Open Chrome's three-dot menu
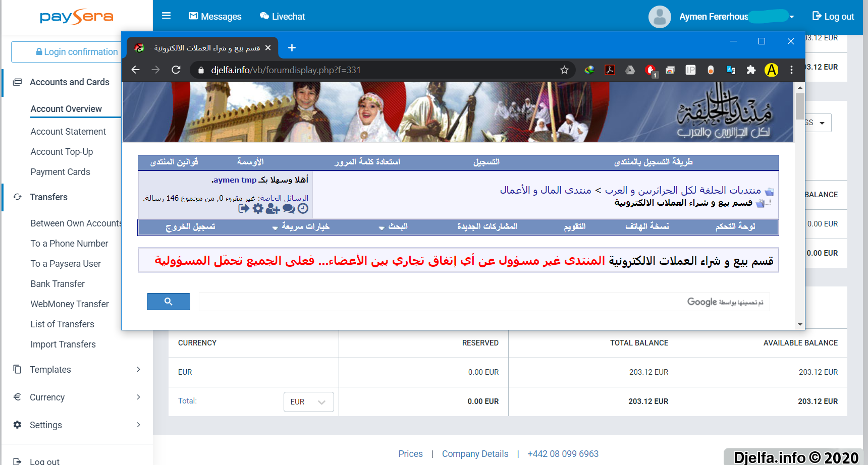This screenshot has width=868, height=465. [x=791, y=70]
